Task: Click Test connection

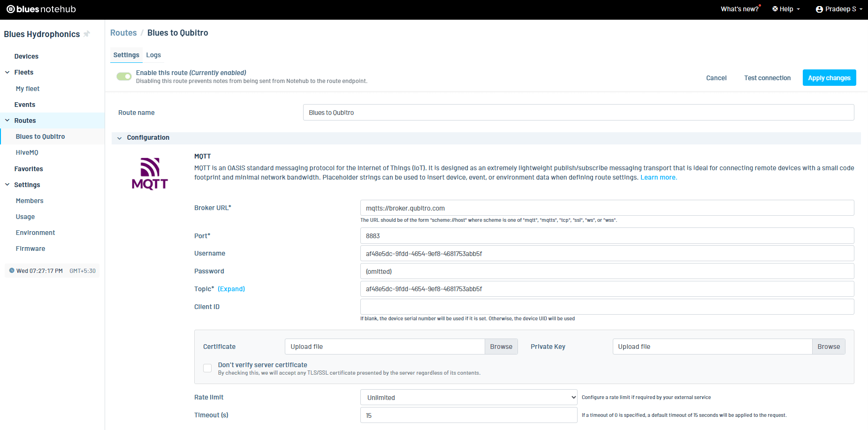Action: 767,78
